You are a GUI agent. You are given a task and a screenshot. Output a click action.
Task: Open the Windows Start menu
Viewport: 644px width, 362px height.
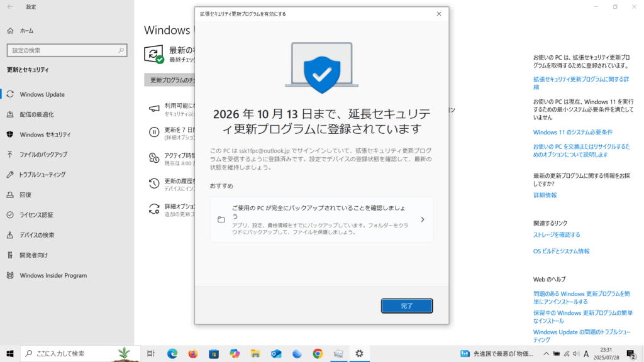point(10,353)
